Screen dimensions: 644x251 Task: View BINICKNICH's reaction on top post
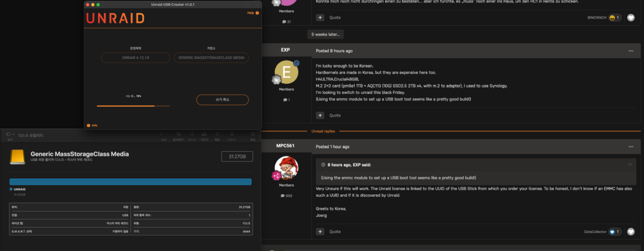(615, 17)
